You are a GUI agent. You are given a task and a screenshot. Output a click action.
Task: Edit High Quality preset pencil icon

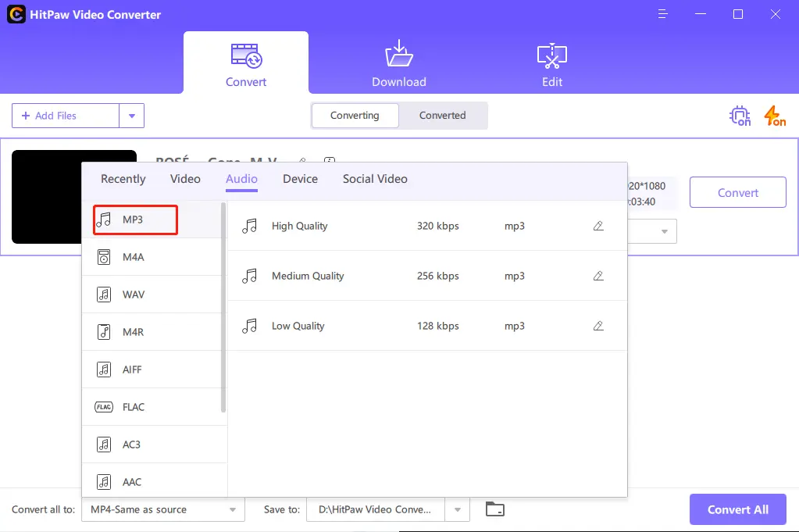598,226
